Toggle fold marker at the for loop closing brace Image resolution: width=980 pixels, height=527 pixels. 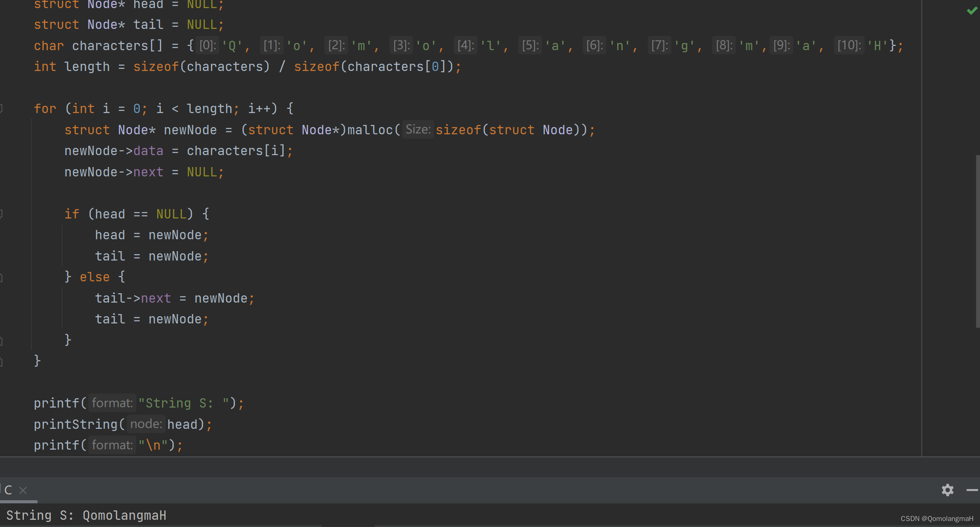[x=1, y=361]
